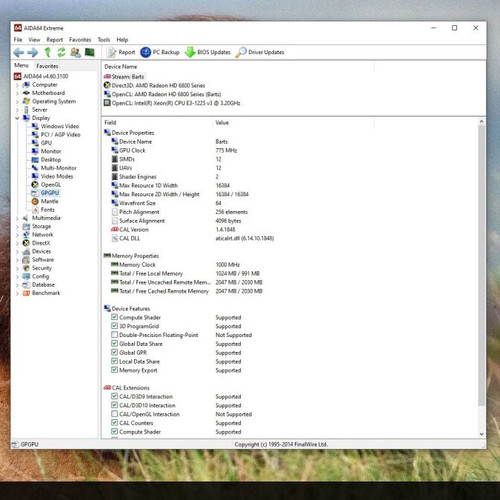Click the Value column header
Viewport: 500px width, 500px height.
point(293,122)
